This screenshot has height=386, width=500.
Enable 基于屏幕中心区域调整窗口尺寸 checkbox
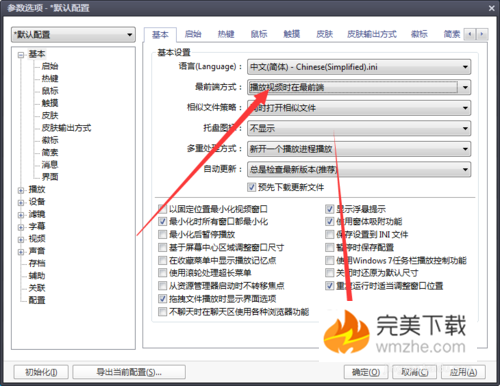point(162,247)
